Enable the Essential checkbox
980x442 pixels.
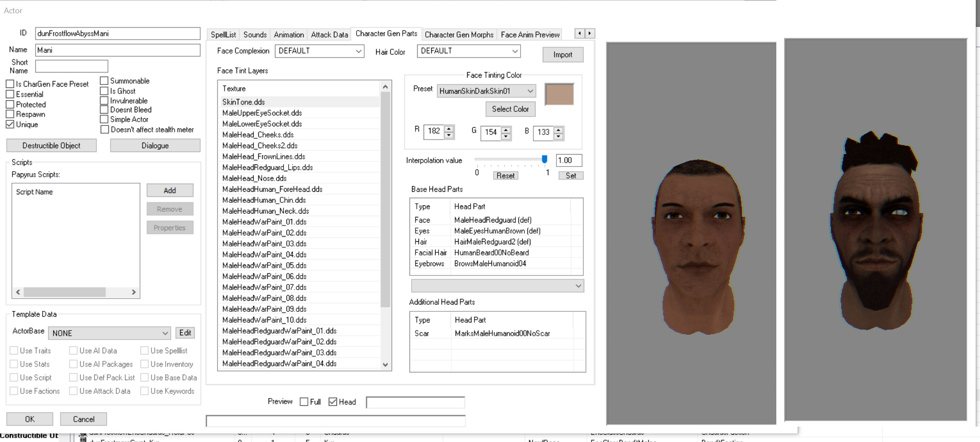click(10, 94)
